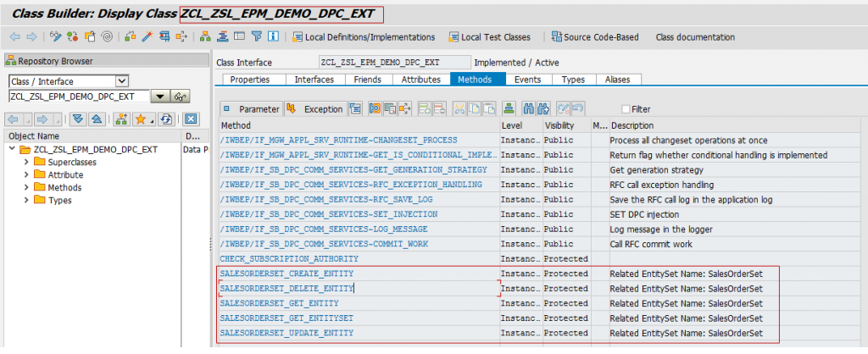Expand the Superclasses tree node

tap(27, 162)
